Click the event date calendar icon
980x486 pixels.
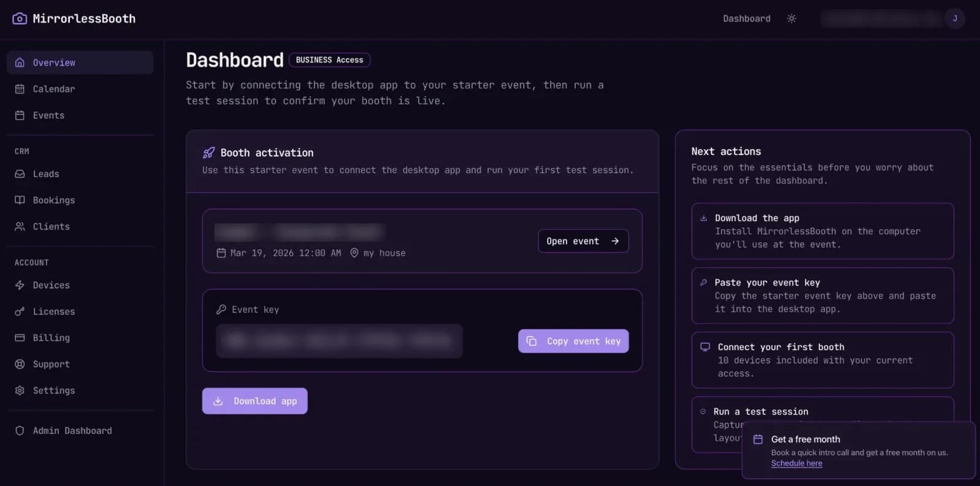coord(221,253)
